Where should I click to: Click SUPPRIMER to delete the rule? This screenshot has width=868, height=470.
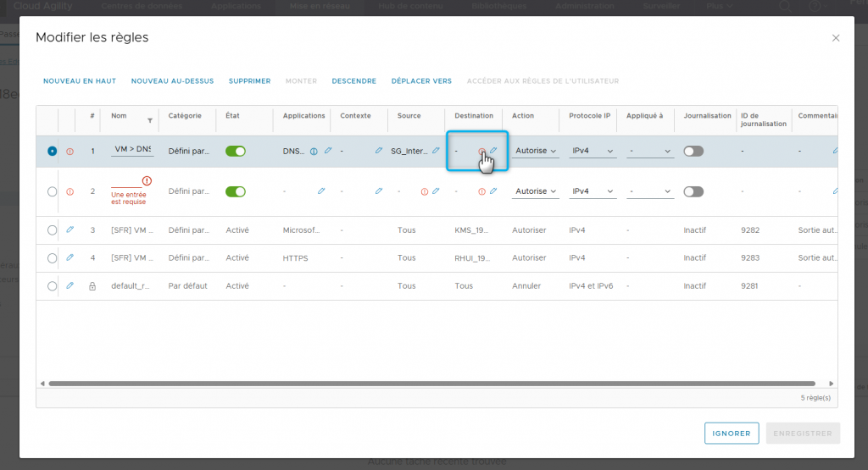pos(249,81)
